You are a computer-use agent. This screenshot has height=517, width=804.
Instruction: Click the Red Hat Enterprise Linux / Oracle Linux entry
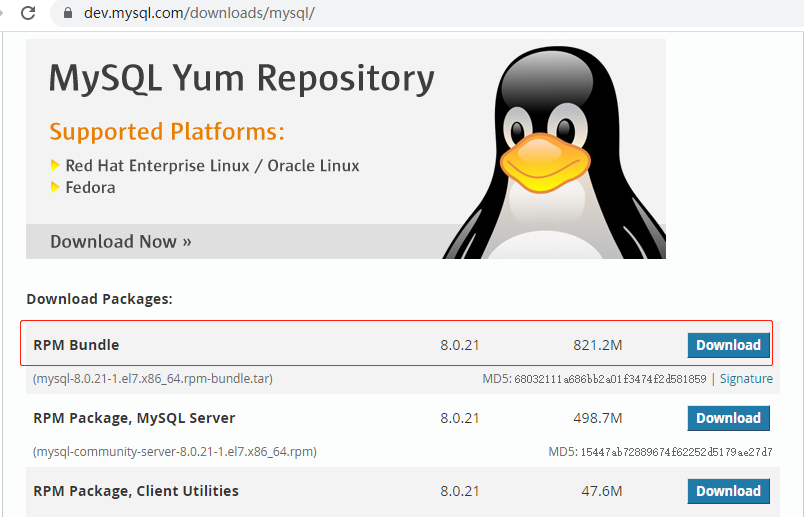coord(212,166)
